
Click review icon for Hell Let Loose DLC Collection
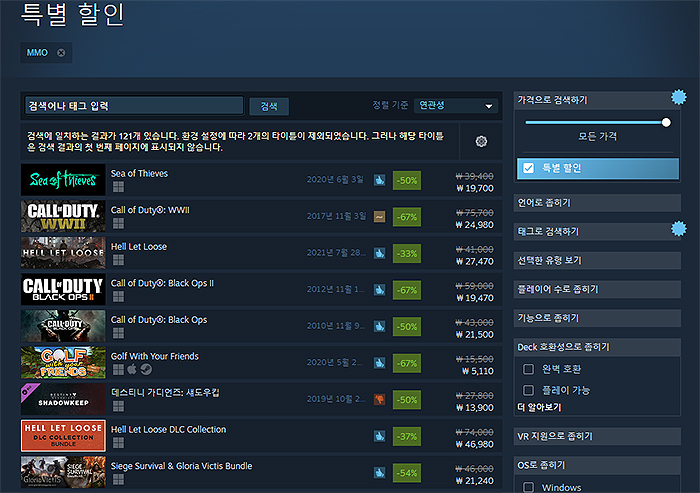click(379, 436)
